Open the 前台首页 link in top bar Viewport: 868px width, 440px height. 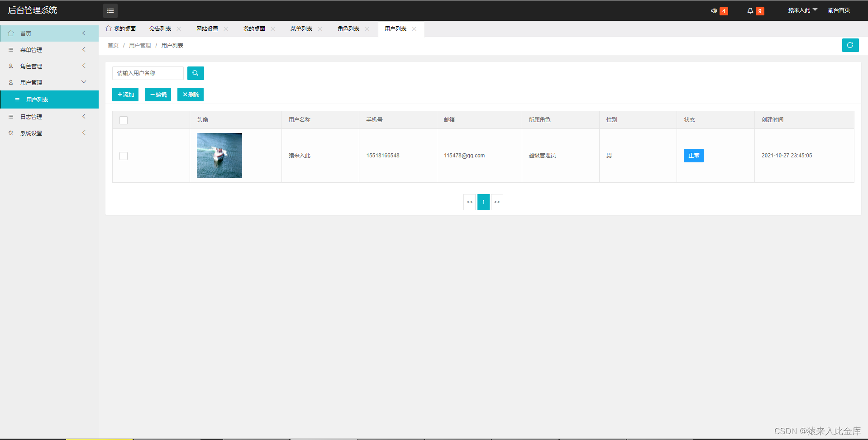click(x=839, y=10)
